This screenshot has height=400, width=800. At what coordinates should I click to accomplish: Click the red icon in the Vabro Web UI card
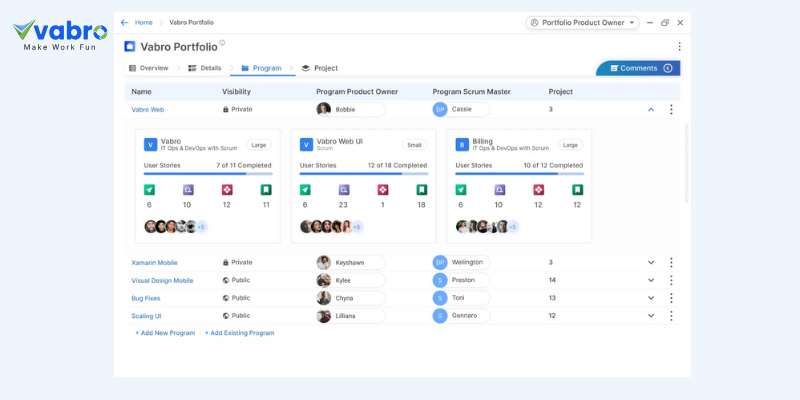click(x=383, y=190)
